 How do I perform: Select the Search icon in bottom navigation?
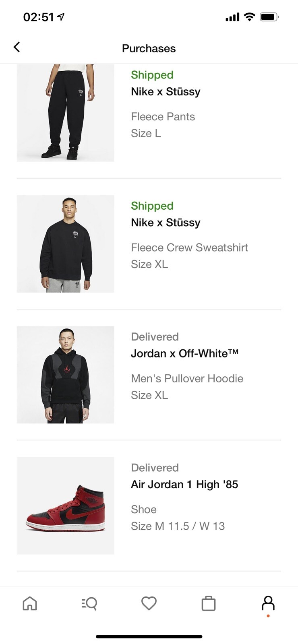tap(89, 603)
